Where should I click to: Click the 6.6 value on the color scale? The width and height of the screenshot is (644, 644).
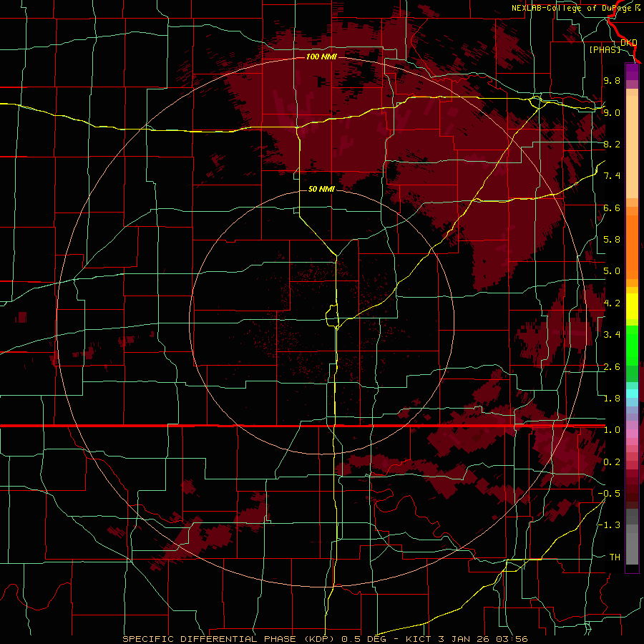tap(612, 208)
